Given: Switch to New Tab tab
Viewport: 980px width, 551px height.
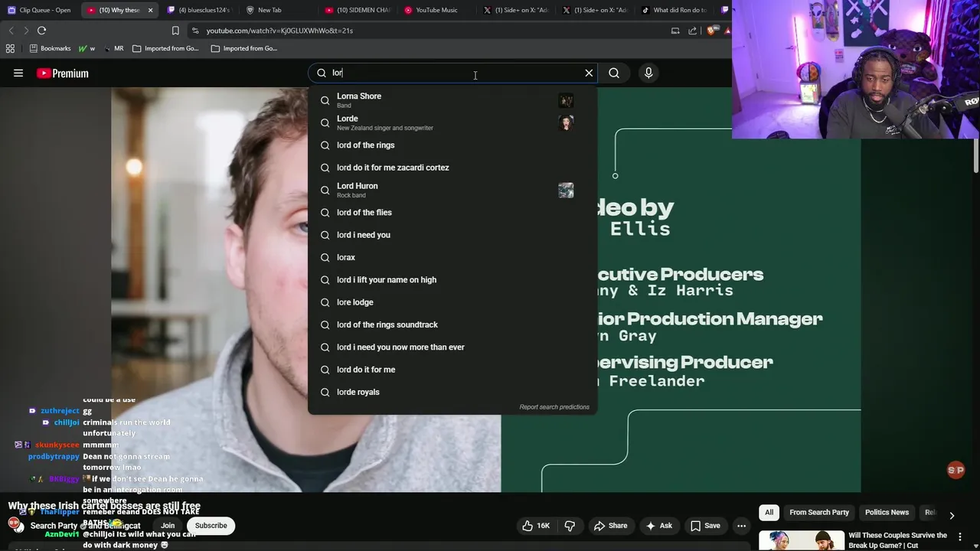Looking at the screenshot, I should click(269, 10).
